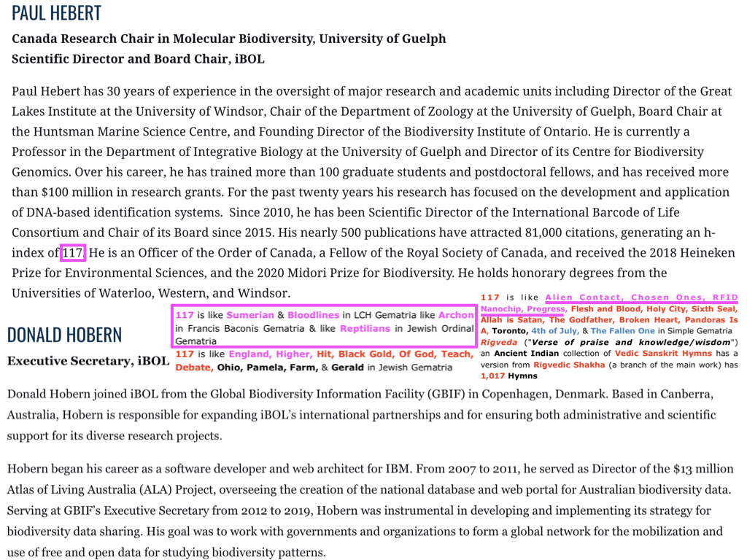Click the 'PAUL HEBERT' heading
This screenshot has width=747, height=560.
pos(56,13)
